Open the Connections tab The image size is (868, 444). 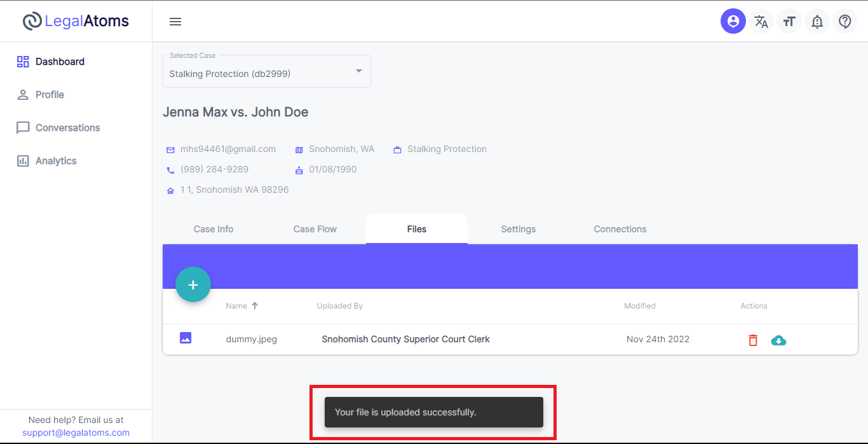pyautogui.click(x=620, y=229)
